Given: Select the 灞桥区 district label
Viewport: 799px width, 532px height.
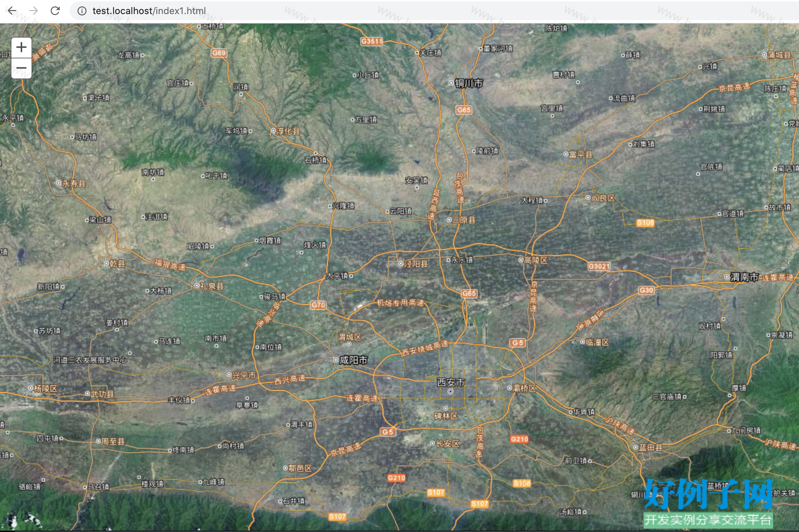Looking at the screenshot, I should click(x=524, y=388).
